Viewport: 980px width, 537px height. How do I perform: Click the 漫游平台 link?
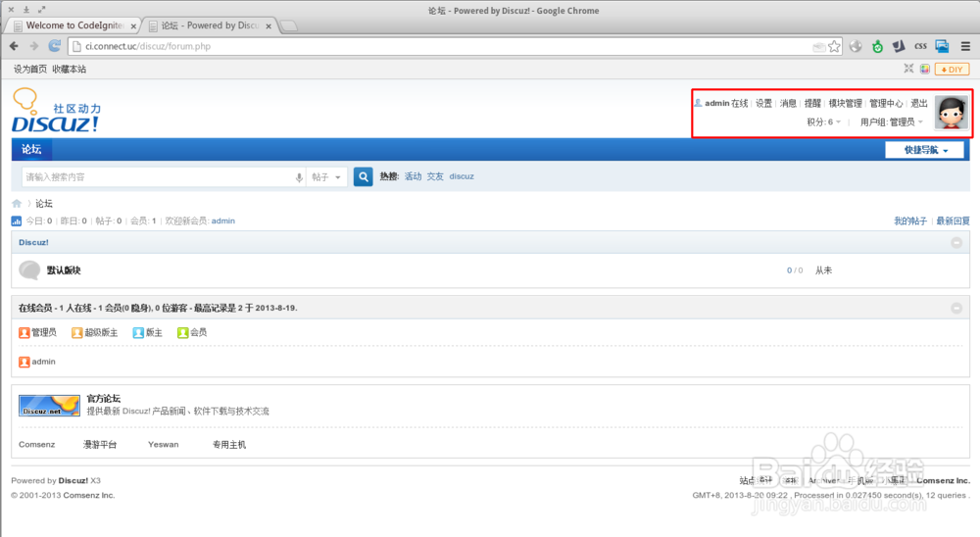(100, 445)
